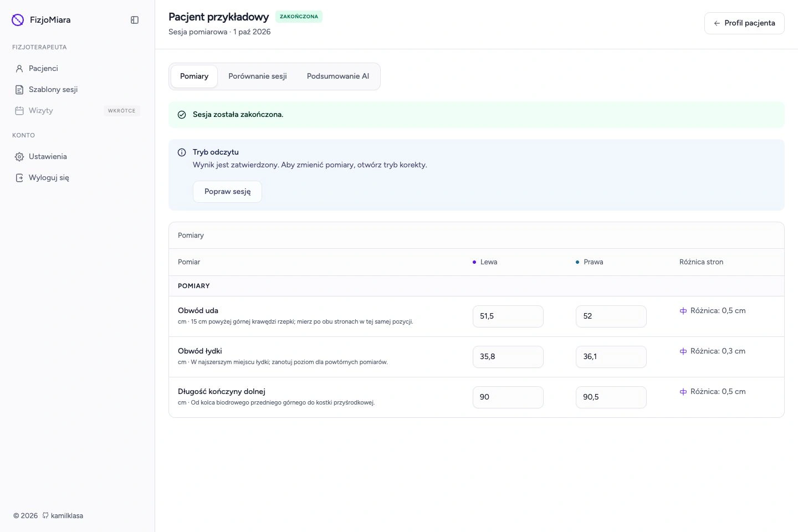Click the Wizyty calendar icon
Screen dimensions: 798x532
pos(19,111)
